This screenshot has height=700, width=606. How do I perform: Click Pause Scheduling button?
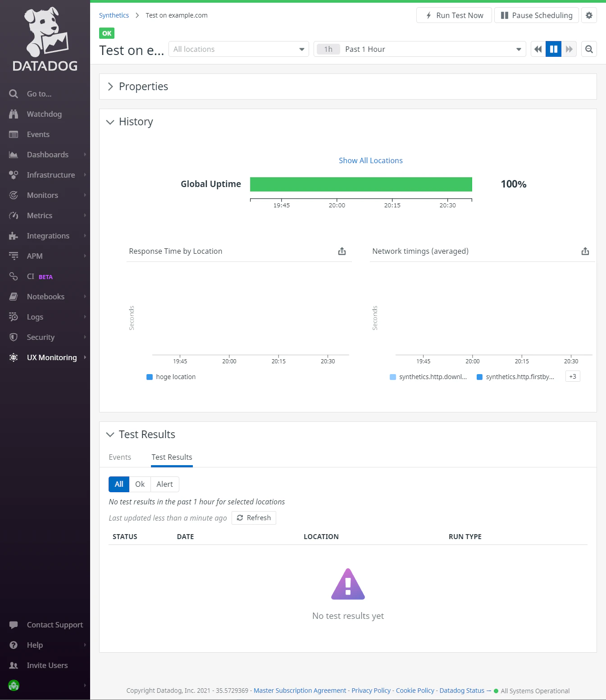[537, 15]
